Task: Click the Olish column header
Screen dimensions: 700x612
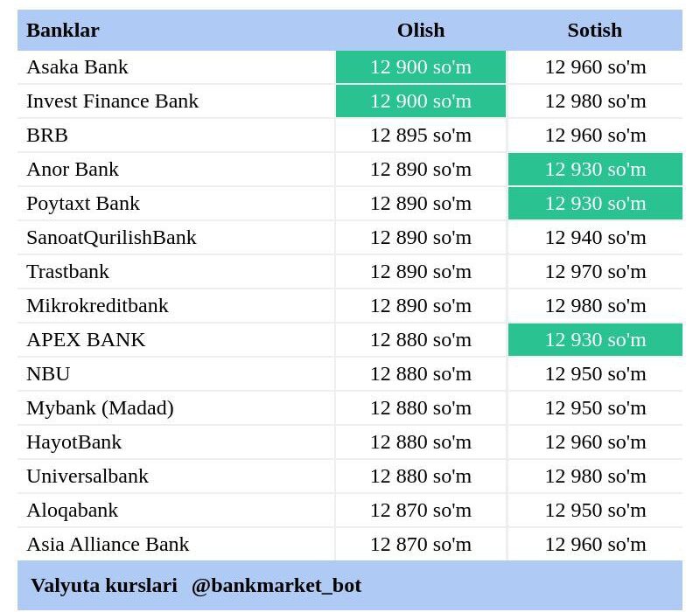Action: [x=421, y=31]
